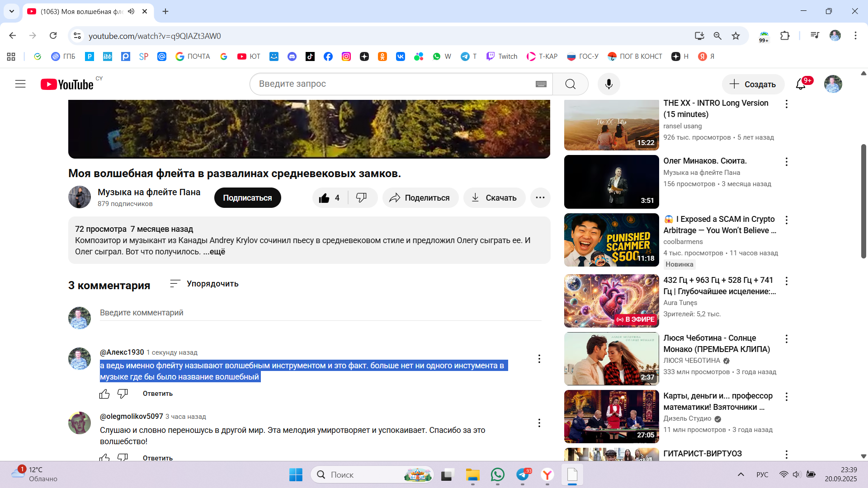Click the Введите комментарий input field

click(x=320, y=313)
